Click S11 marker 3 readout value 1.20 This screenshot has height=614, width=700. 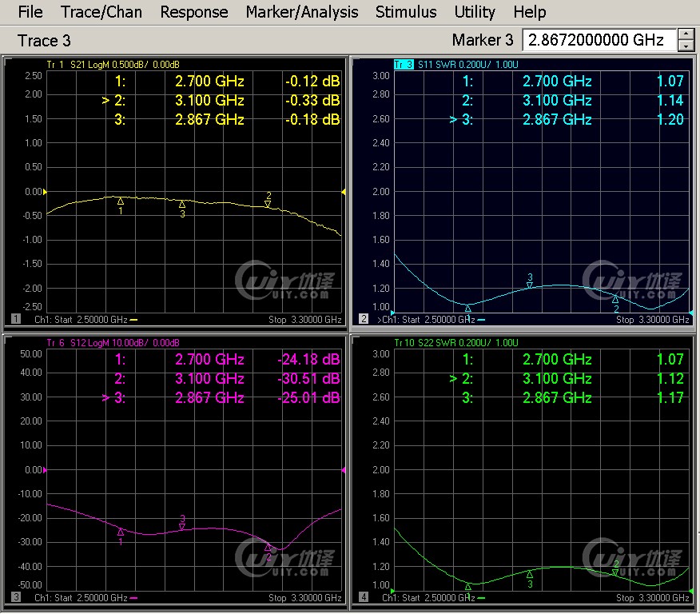(x=670, y=119)
